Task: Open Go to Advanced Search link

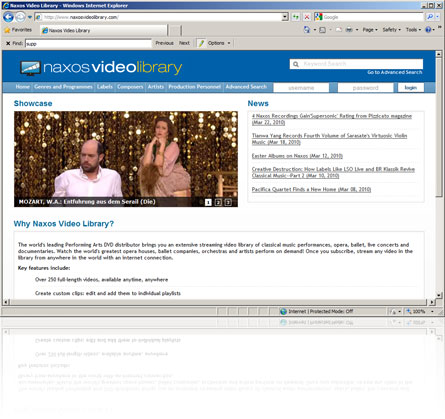Action: (x=395, y=72)
